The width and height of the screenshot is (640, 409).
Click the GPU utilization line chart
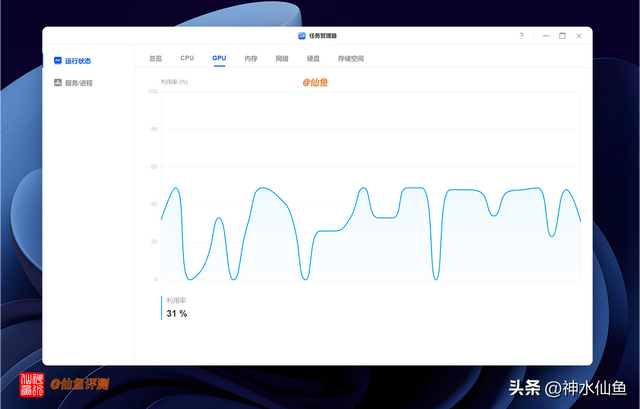coord(371,186)
